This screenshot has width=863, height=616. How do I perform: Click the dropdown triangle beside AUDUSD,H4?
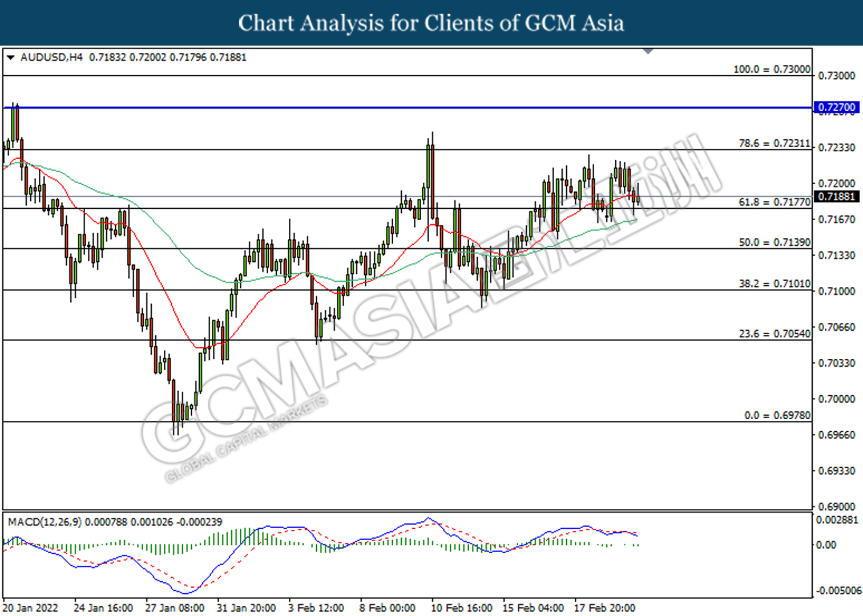10,58
